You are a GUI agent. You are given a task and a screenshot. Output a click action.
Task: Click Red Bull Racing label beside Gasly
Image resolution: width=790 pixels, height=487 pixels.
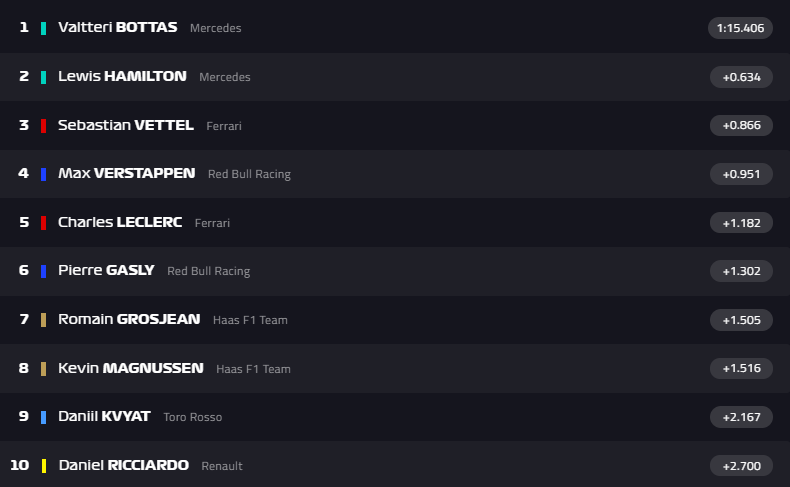[208, 271]
